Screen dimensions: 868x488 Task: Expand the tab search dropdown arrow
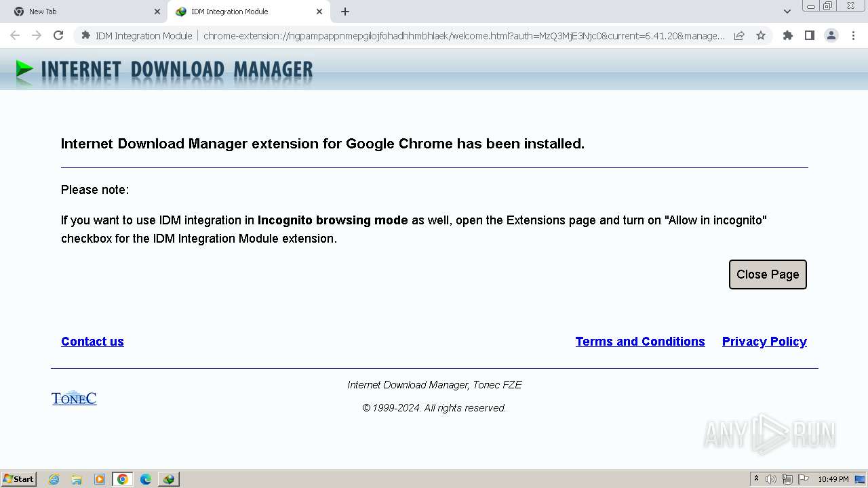tap(787, 12)
